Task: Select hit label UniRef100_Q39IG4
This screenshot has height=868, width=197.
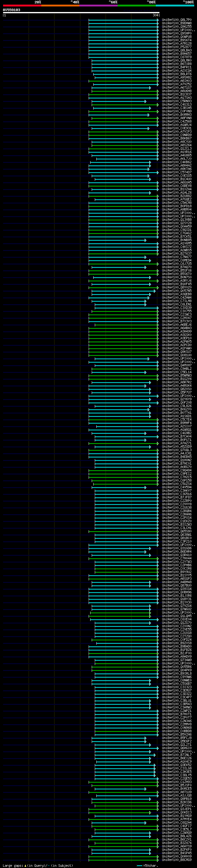Action: (176, 589)
